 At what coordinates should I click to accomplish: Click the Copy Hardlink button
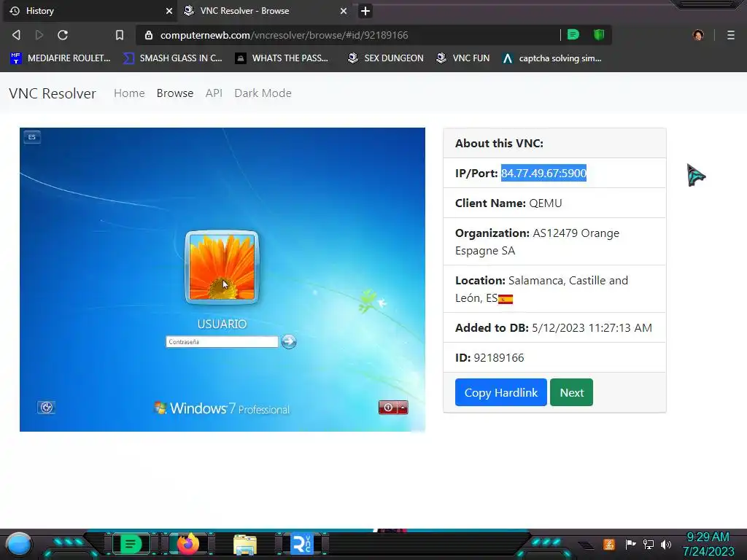point(500,392)
